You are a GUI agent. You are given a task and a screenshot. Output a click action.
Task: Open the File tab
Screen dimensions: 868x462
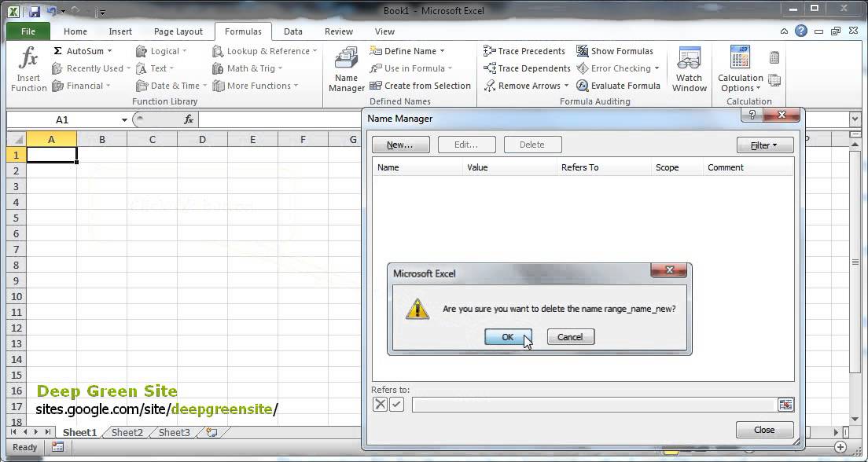[x=28, y=31]
